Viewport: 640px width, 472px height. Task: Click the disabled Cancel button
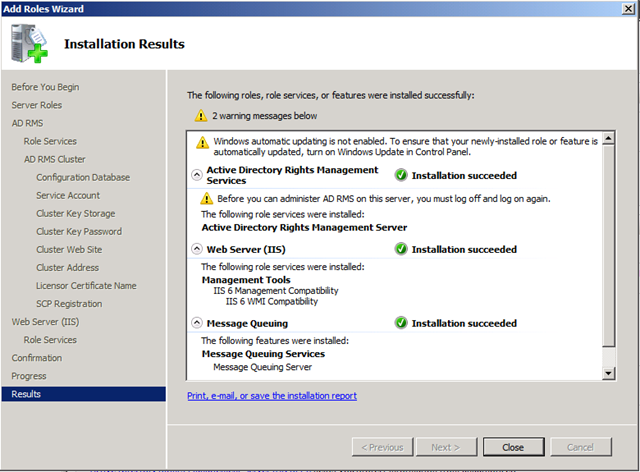581,448
